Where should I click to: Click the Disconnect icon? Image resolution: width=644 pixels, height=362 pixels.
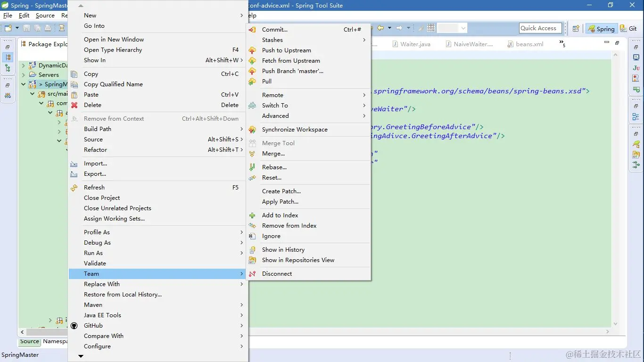[252, 274]
